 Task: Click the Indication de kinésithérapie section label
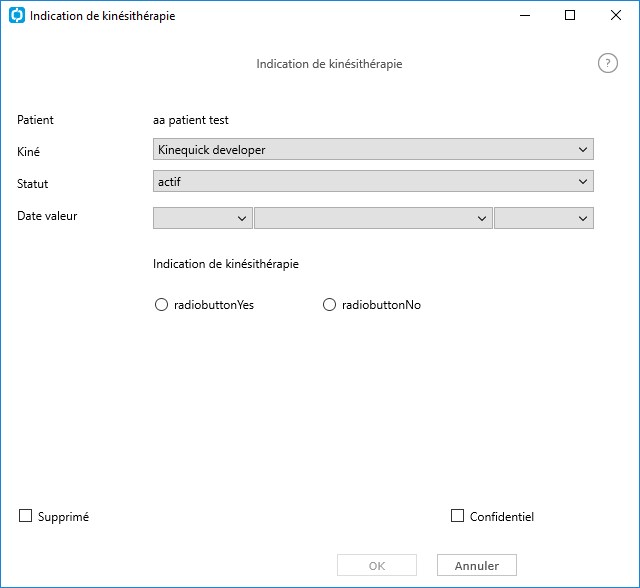pyautogui.click(x=226, y=264)
